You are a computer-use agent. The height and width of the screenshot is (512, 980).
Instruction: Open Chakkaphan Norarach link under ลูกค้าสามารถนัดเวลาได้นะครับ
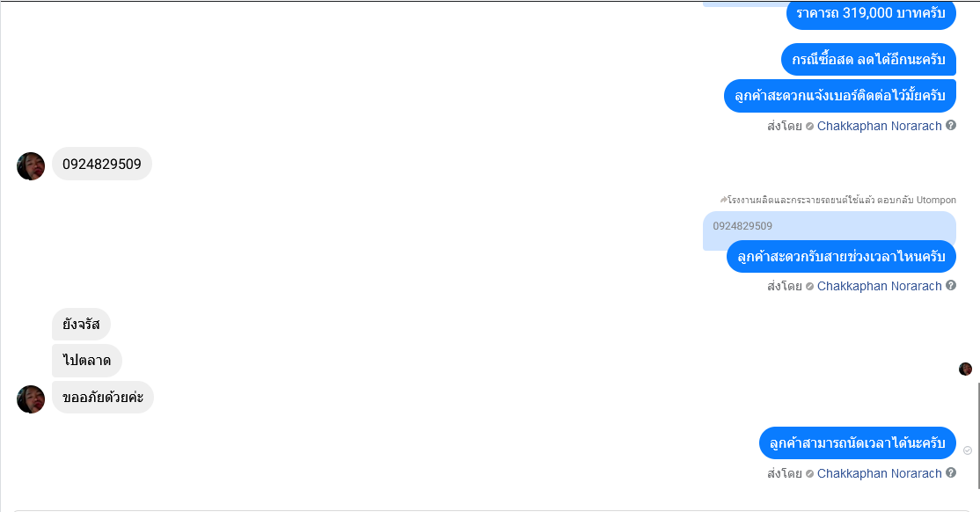pos(879,474)
